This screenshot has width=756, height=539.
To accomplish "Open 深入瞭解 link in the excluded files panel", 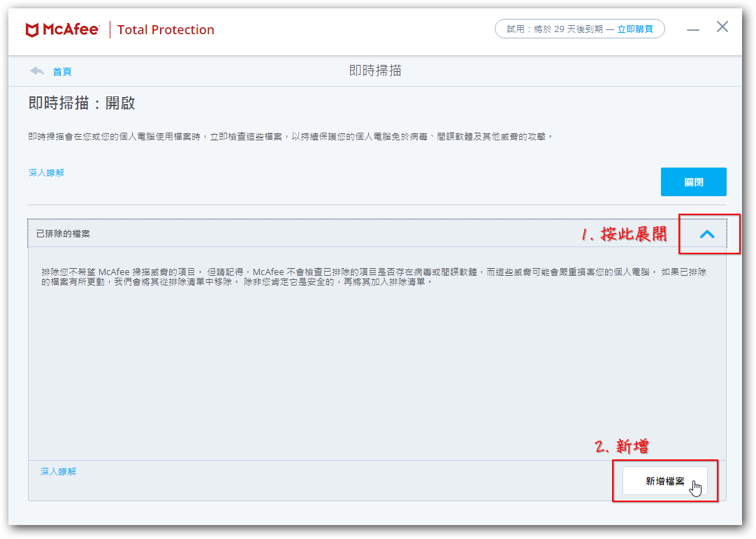I will point(58,472).
